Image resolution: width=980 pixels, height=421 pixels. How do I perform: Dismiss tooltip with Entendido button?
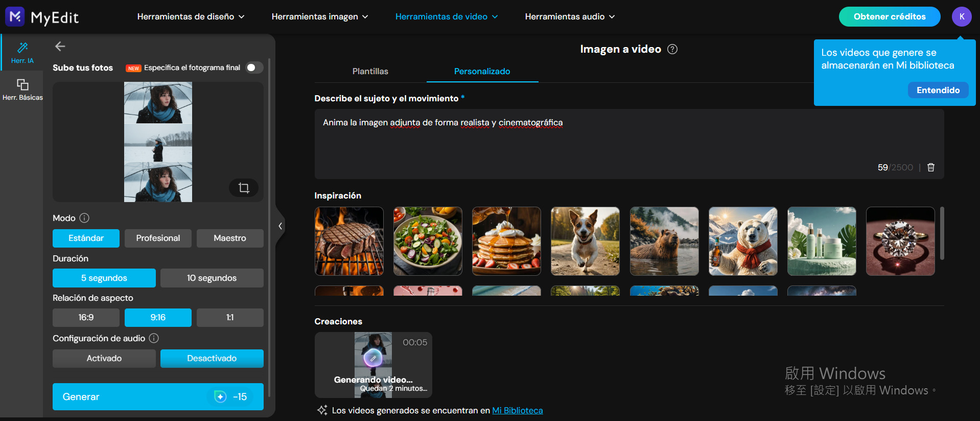pyautogui.click(x=938, y=90)
